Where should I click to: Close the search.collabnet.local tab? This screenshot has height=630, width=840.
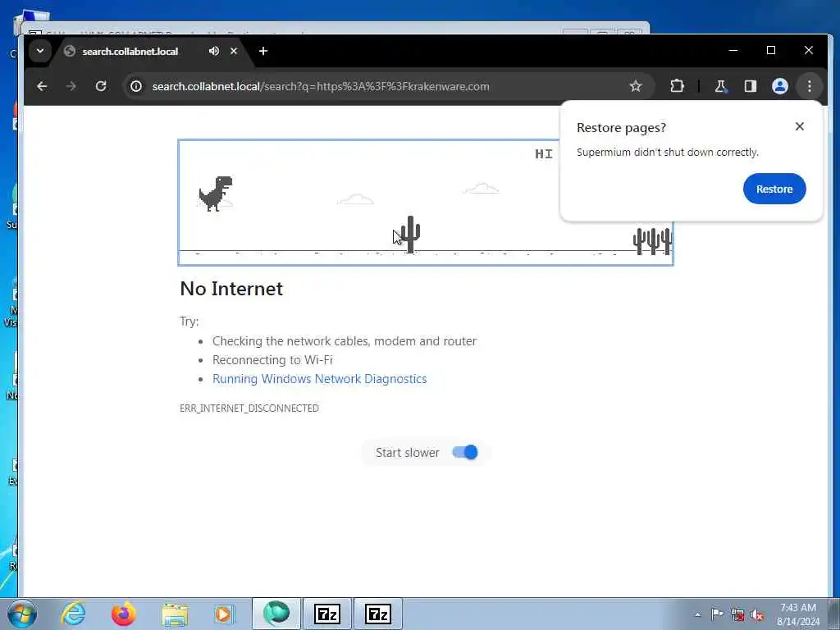(234, 51)
